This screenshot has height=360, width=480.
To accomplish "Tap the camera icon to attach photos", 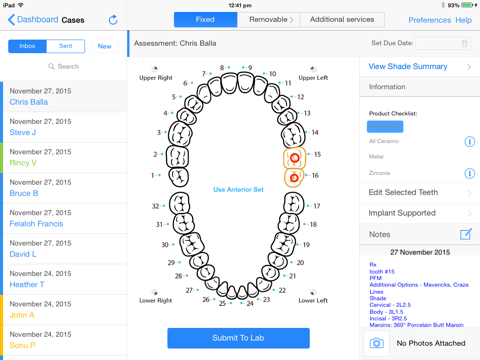I will pyautogui.click(x=376, y=343).
